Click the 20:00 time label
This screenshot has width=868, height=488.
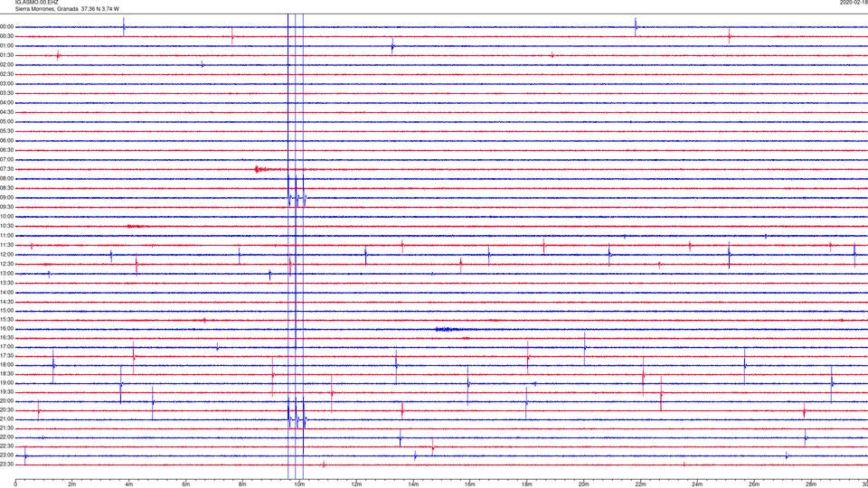[x=7, y=401]
